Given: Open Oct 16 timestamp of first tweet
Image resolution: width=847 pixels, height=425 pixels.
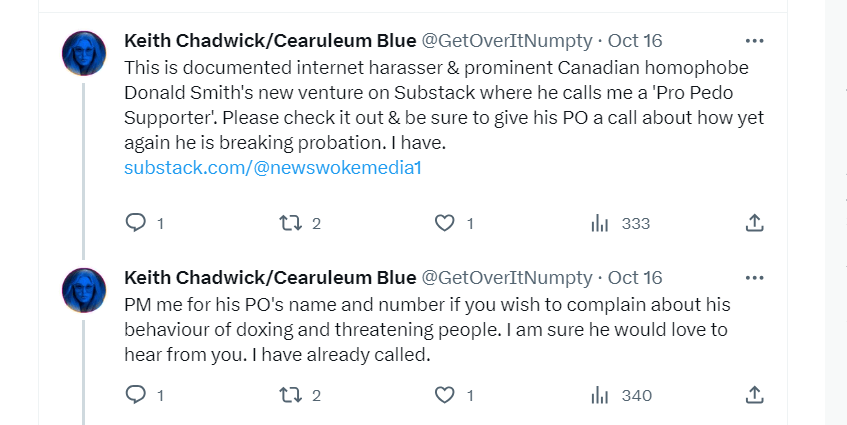Looking at the screenshot, I should (x=635, y=41).
